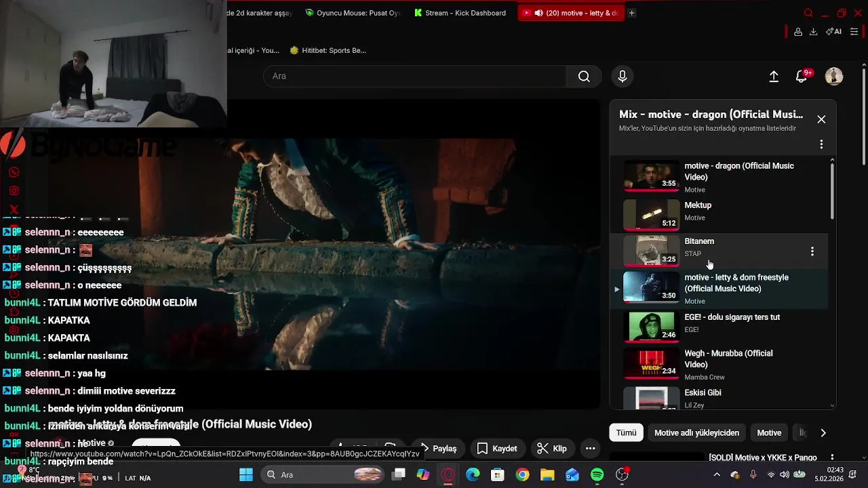Show hidden system tray icons chevron

coord(717,475)
